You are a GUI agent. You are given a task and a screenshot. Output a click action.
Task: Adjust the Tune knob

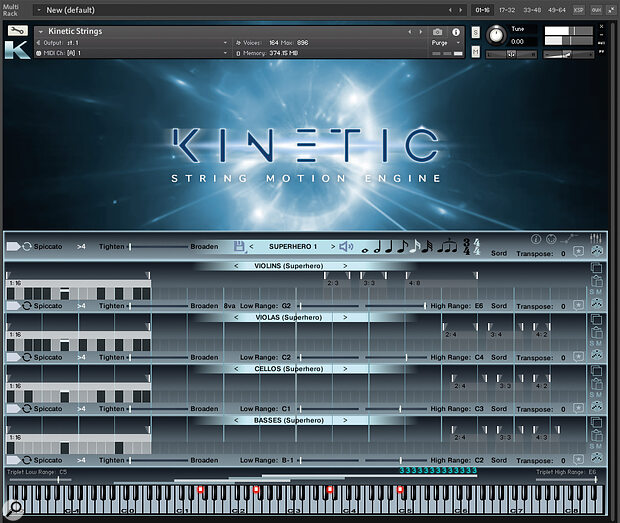tap(496, 35)
